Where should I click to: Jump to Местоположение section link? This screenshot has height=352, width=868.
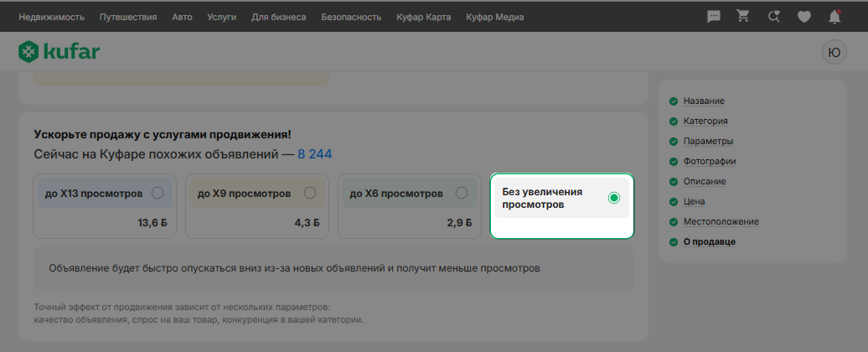click(721, 221)
